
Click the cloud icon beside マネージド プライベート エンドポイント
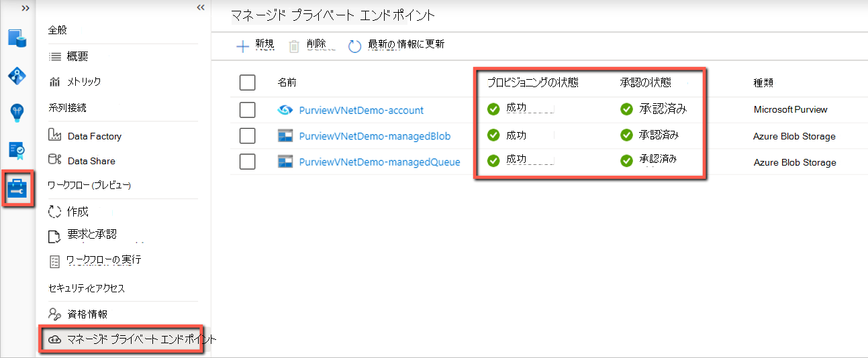54,339
